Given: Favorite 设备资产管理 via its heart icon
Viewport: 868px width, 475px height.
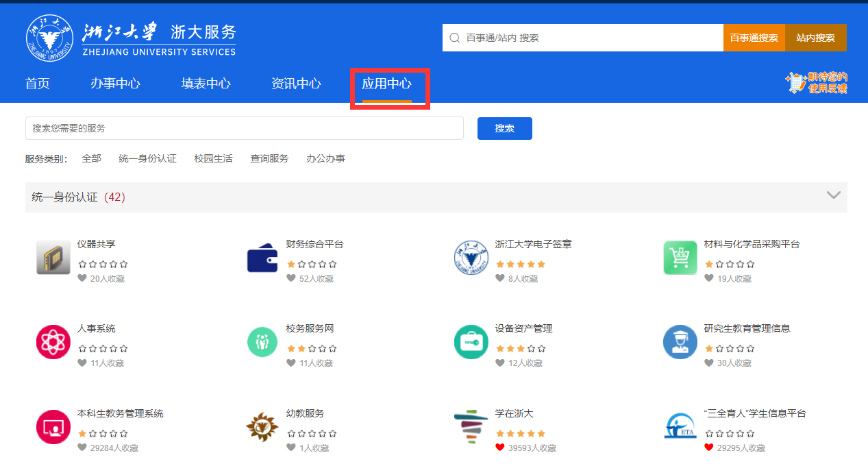Looking at the screenshot, I should click(500, 363).
